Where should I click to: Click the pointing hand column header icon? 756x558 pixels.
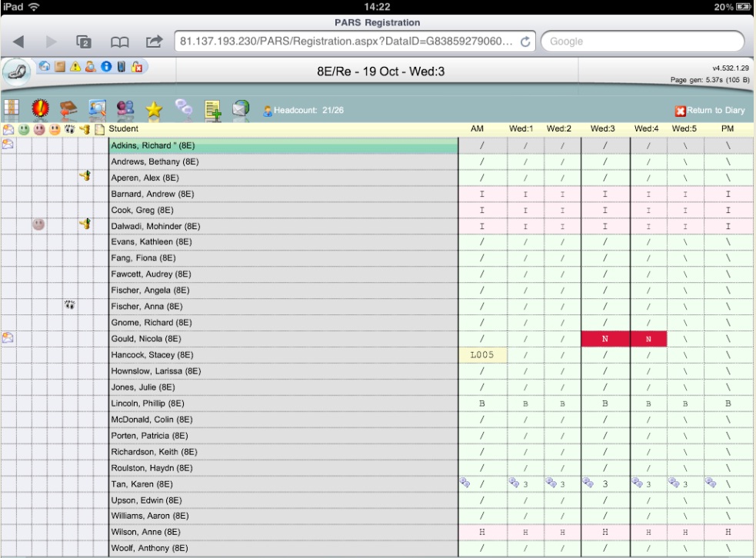point(85,129)
